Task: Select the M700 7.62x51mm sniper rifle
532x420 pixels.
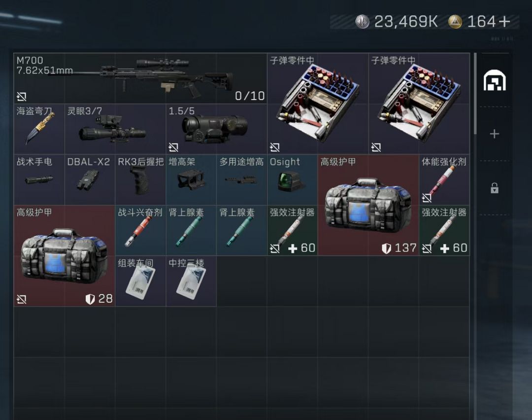Action: [140, 78]
